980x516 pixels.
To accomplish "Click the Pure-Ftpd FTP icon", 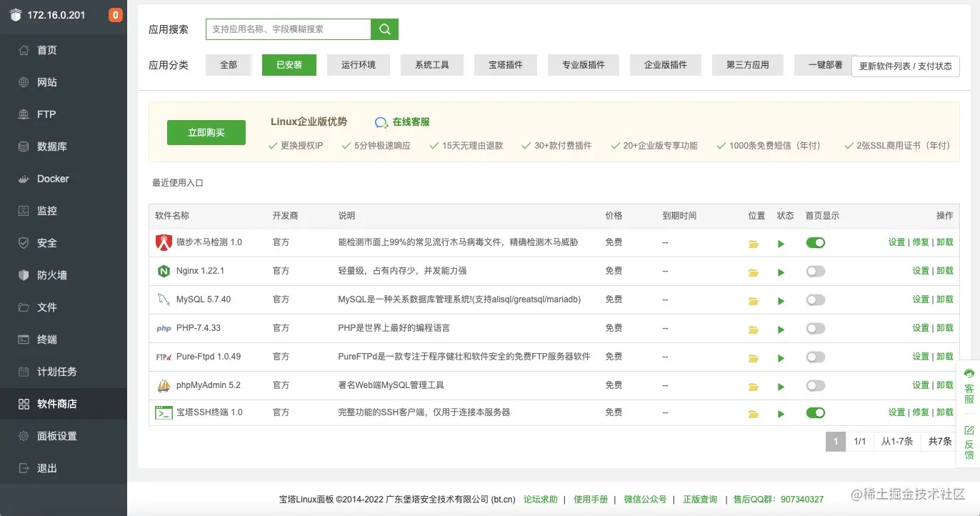I will point(164,357).
